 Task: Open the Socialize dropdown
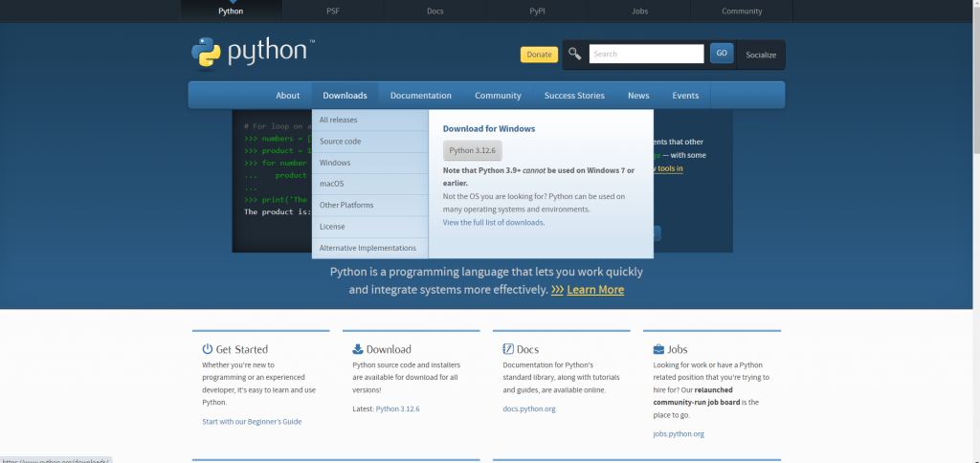click(761, 55)
